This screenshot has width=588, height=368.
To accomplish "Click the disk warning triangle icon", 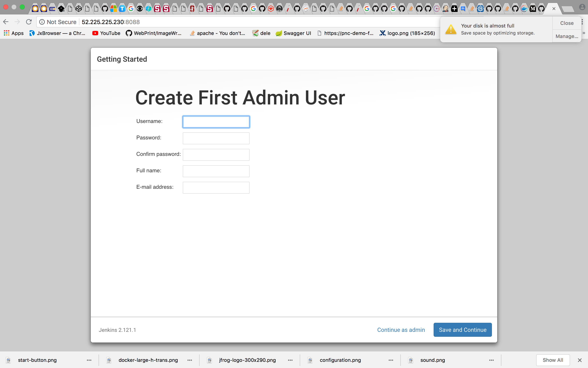I will coord(451,29).
